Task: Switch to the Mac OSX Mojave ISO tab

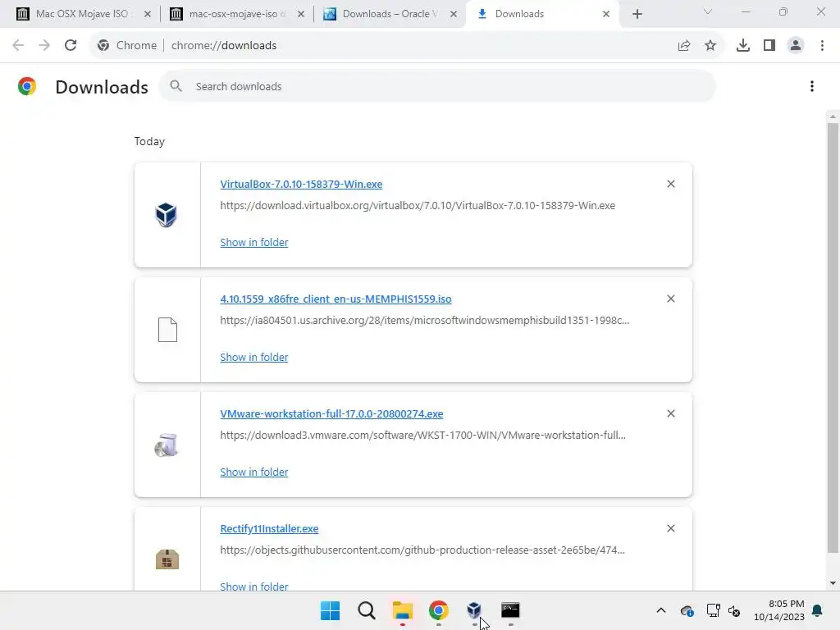Action: (x=83, y=14)
